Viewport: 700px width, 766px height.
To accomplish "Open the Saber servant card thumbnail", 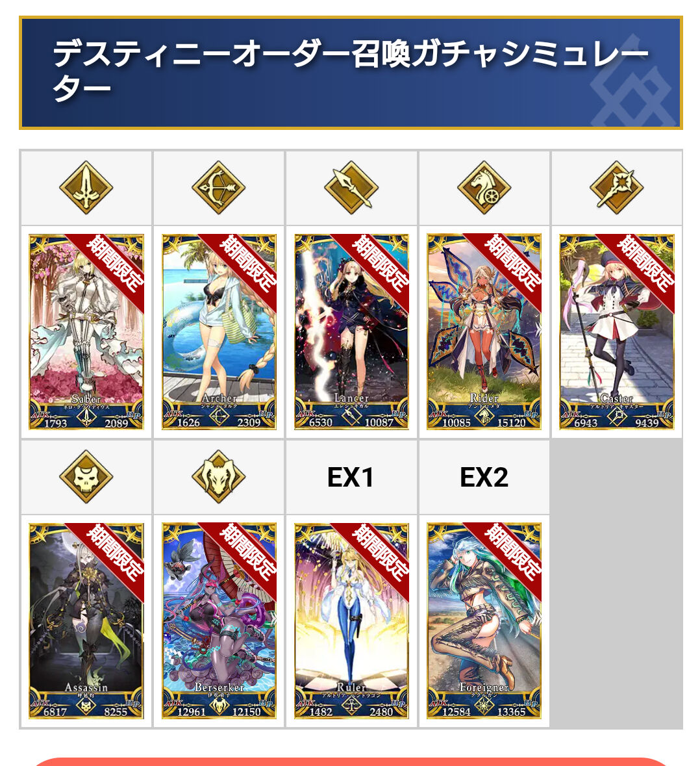I will pyautogui.click(x=86, y=332).
